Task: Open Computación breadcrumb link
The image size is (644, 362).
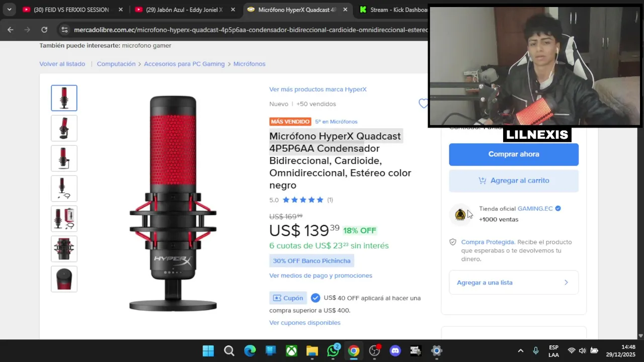Action: click(116, 64)
